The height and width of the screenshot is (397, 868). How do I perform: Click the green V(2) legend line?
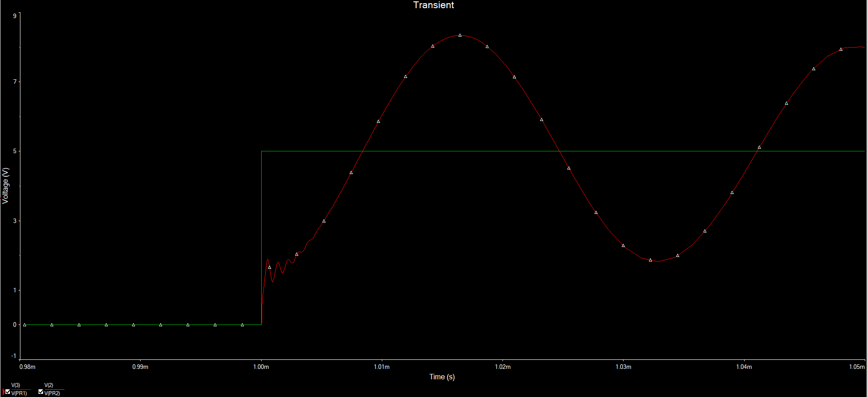54,389
